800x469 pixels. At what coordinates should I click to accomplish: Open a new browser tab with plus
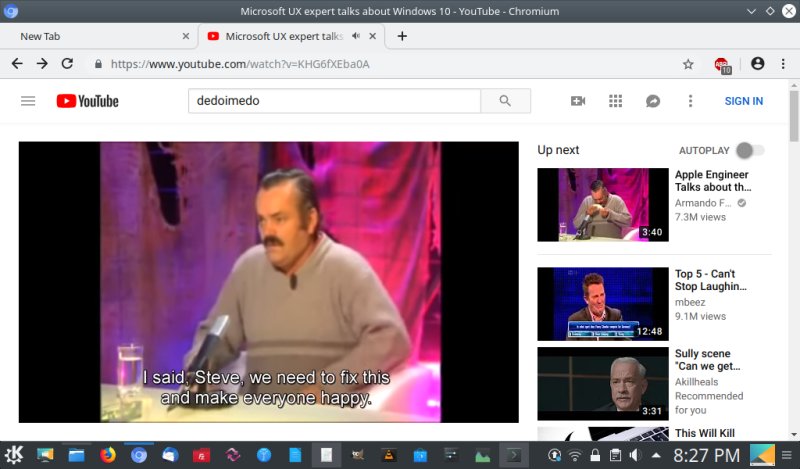402,36
